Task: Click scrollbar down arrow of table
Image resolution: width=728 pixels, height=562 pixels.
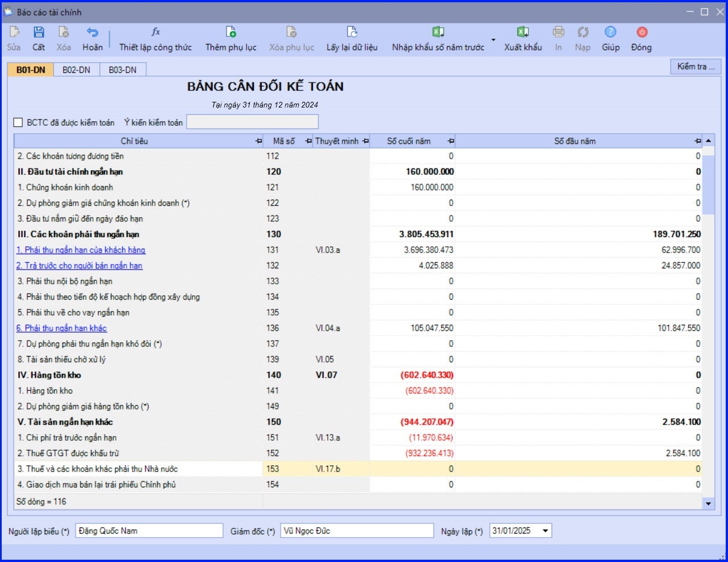Action: pos(708,503)
